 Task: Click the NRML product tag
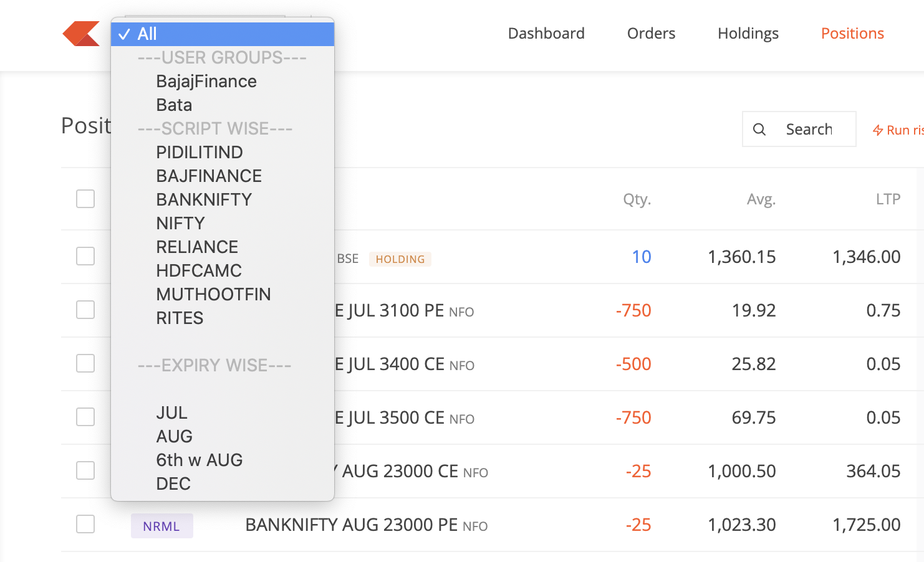(162, 526)
